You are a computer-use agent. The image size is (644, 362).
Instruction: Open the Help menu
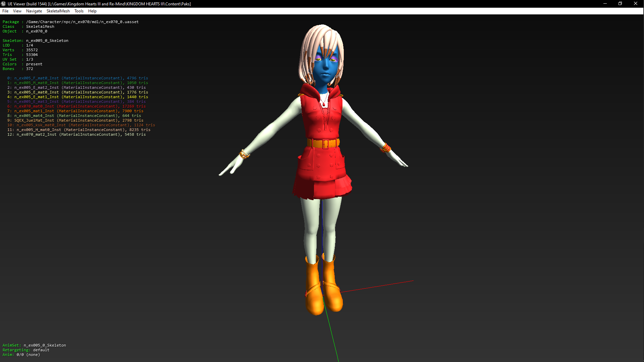92,11
